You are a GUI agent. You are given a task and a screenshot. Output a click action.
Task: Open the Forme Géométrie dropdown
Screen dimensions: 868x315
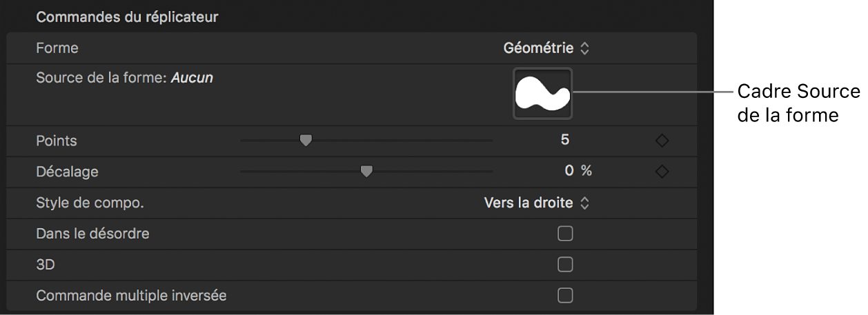[546, 48]
